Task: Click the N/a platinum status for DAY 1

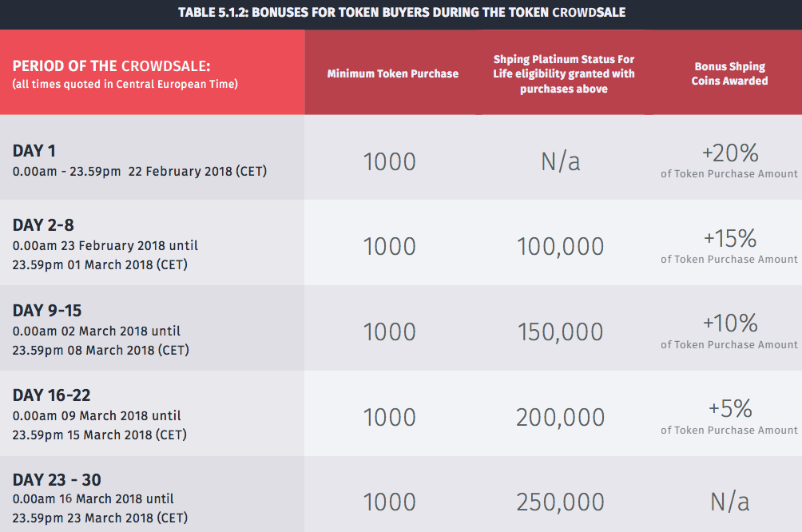Action: coord(560,161)
